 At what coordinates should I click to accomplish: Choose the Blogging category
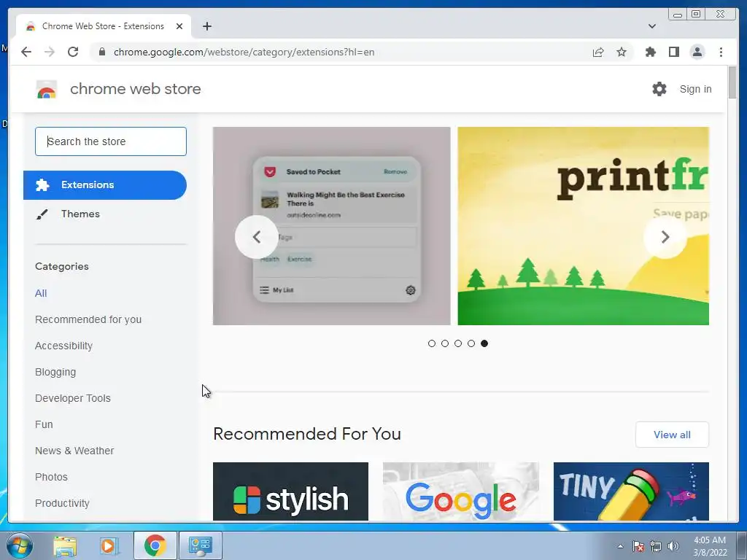pyautogui.click(x=55, y=372)
